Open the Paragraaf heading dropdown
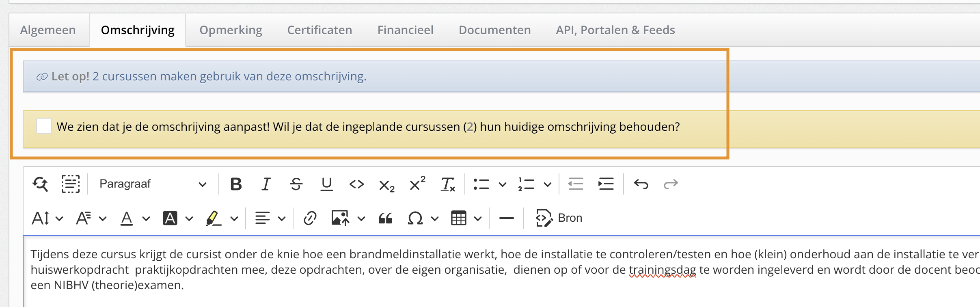This screenshot has height=307, width=980. point(153,184)
